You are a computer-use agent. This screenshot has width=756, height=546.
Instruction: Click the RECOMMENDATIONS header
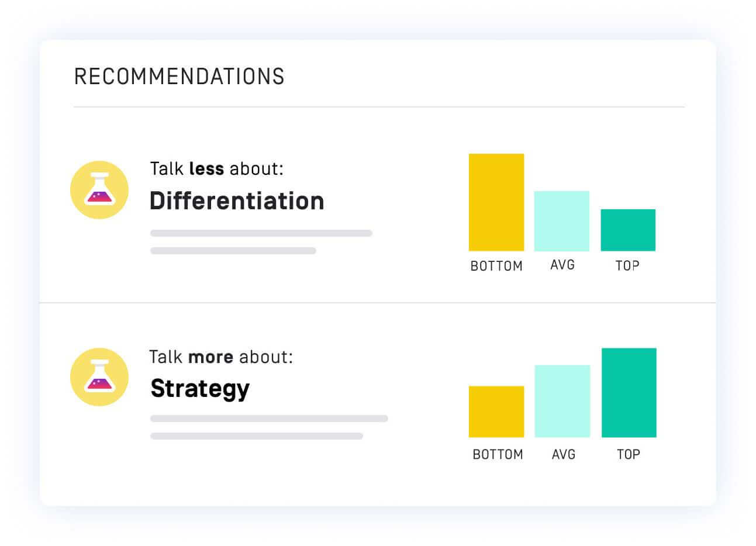pyautogui.click(x=179, y=77)
